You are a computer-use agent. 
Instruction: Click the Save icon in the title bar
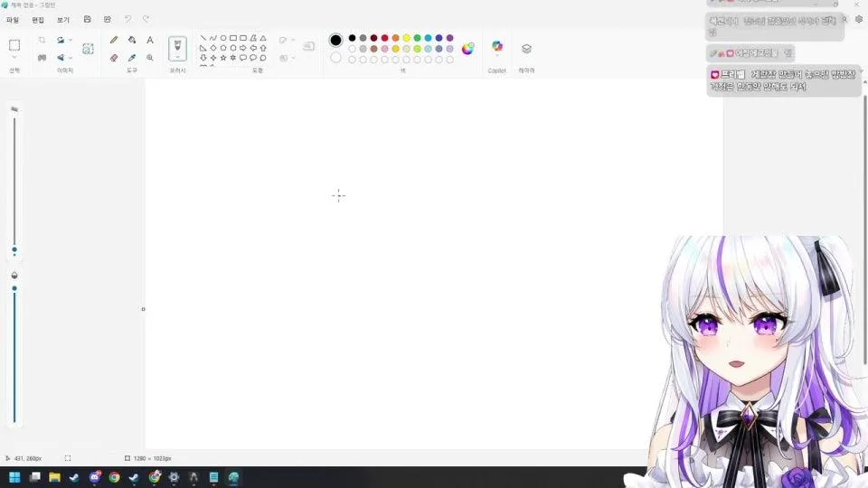88,19
